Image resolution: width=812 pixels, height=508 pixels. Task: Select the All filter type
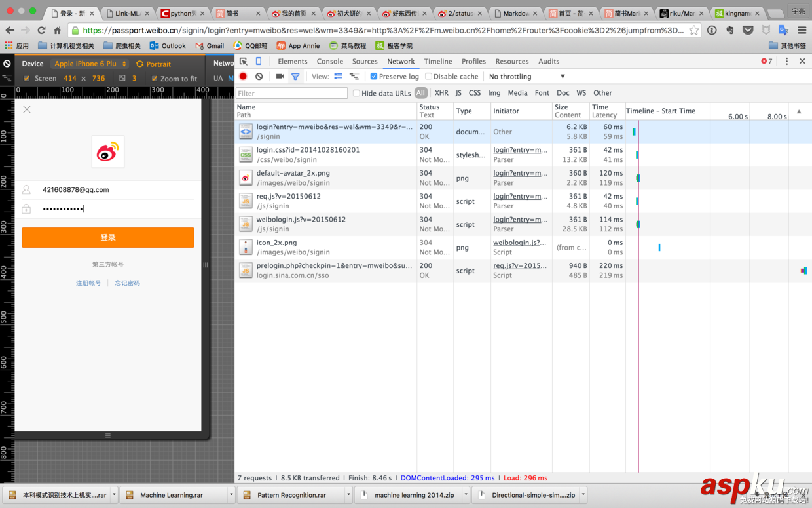coord(421,93)
